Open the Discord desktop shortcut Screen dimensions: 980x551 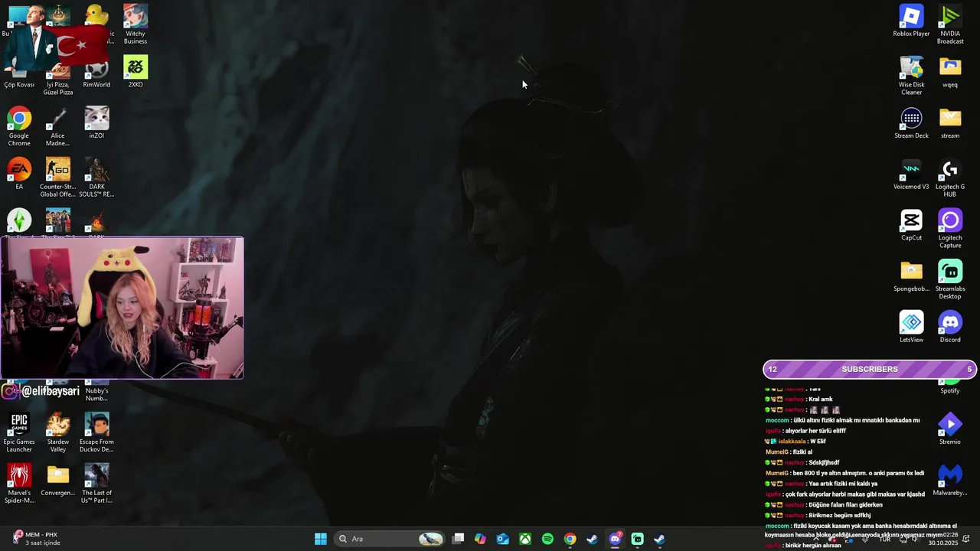[x=950, y=327]
